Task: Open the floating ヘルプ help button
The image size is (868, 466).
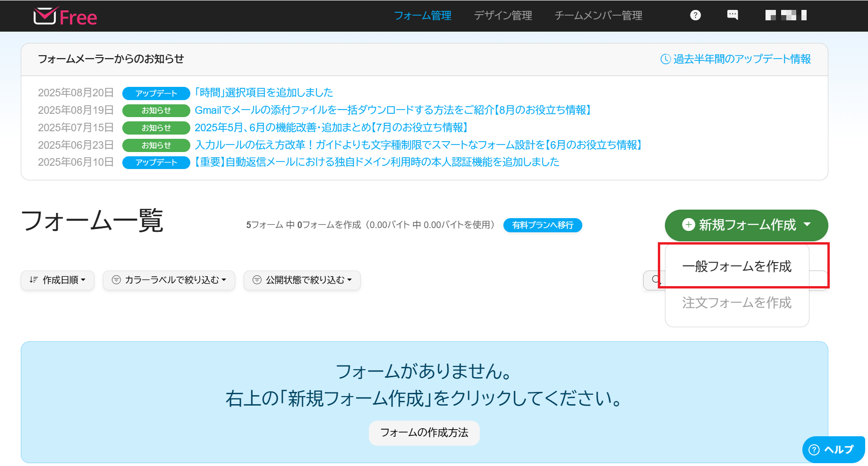Action: pos(833,449)
